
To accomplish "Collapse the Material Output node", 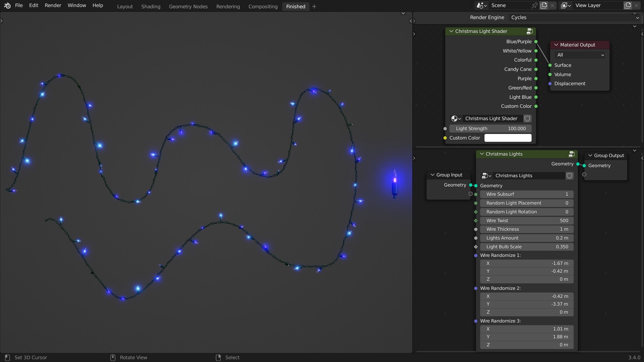I will (x=556, y=45).
